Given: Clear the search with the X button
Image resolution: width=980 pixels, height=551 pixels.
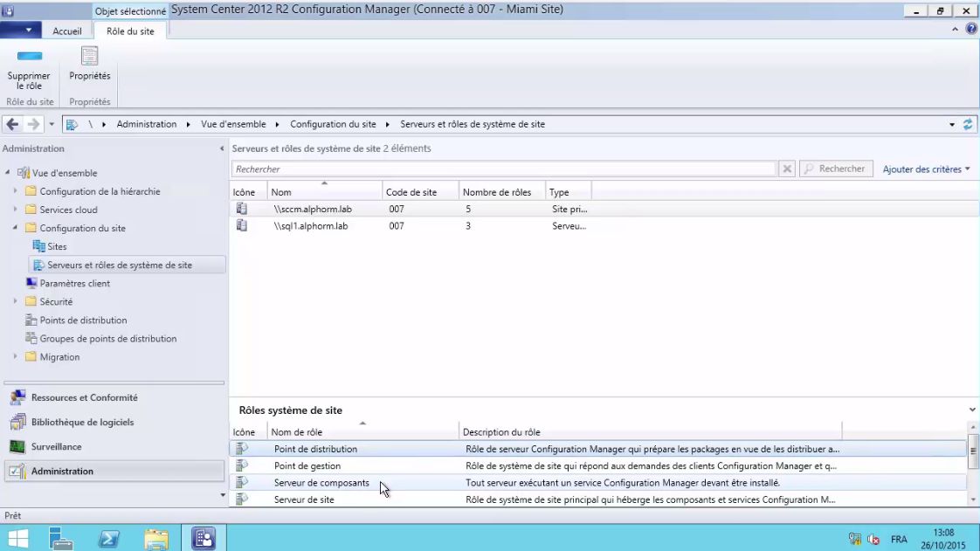Looking at the screenshot, I should (787, 169).
